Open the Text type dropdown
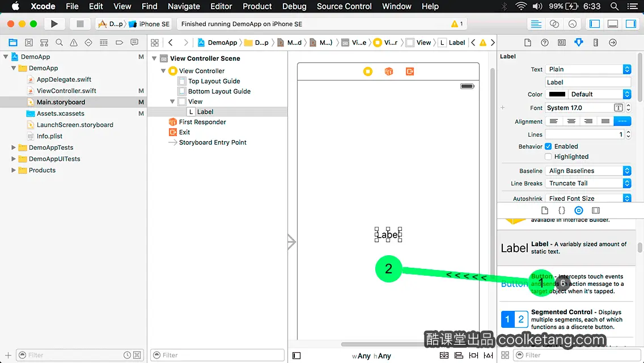The height and width of the screenshot is (363, 644). [588, 69]
